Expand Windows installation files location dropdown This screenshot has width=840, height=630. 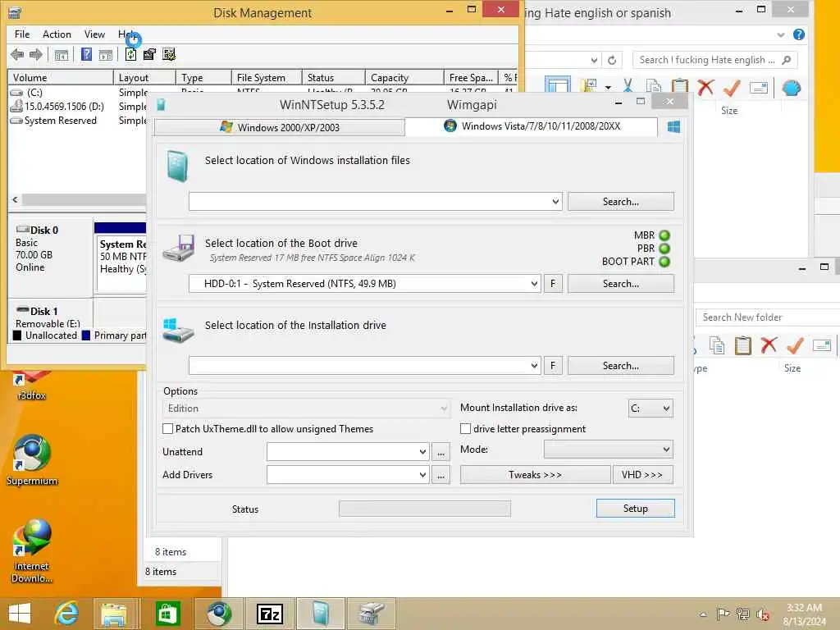point(555,202)
